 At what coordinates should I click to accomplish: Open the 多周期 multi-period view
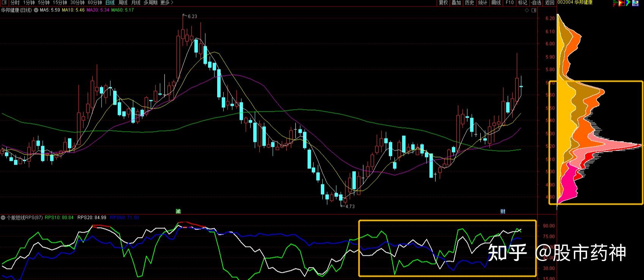pyautogui.click(x=150, y=3)
